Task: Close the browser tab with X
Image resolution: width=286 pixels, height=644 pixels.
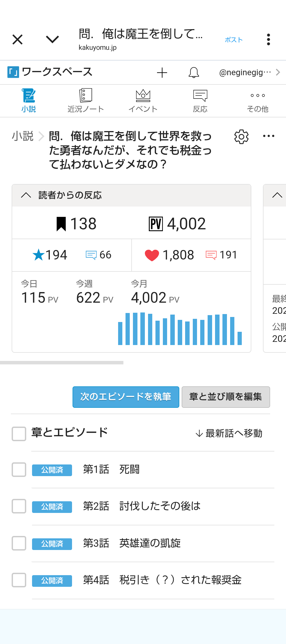Action: 17,40
